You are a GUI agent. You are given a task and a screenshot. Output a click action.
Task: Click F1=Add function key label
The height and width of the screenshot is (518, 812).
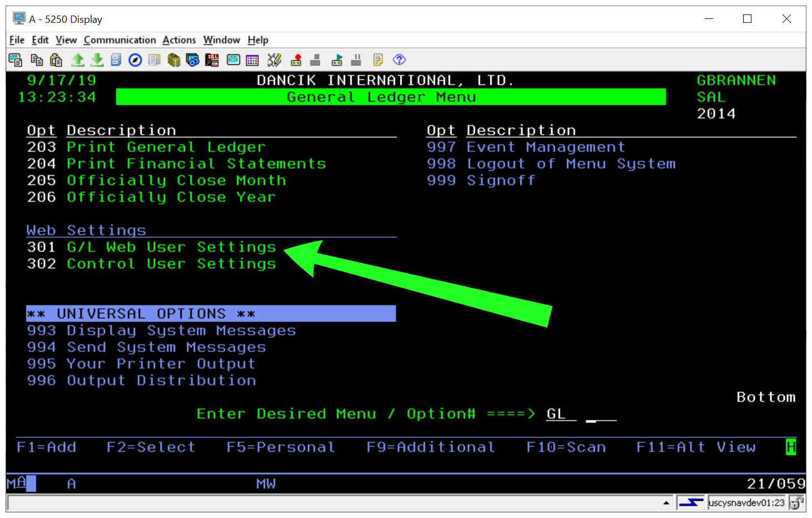tap(47, 447)
